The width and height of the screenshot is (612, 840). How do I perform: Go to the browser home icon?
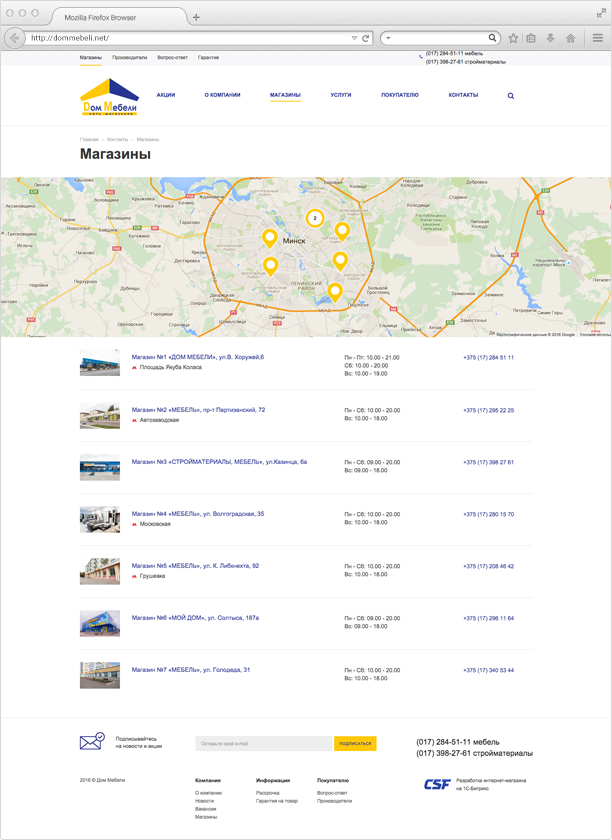(570, 38)
